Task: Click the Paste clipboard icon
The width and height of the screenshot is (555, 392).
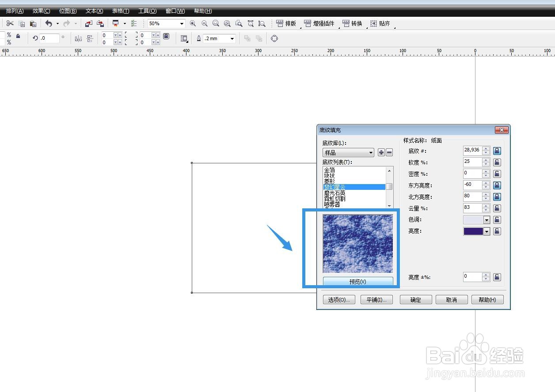Action: [33, 24]
